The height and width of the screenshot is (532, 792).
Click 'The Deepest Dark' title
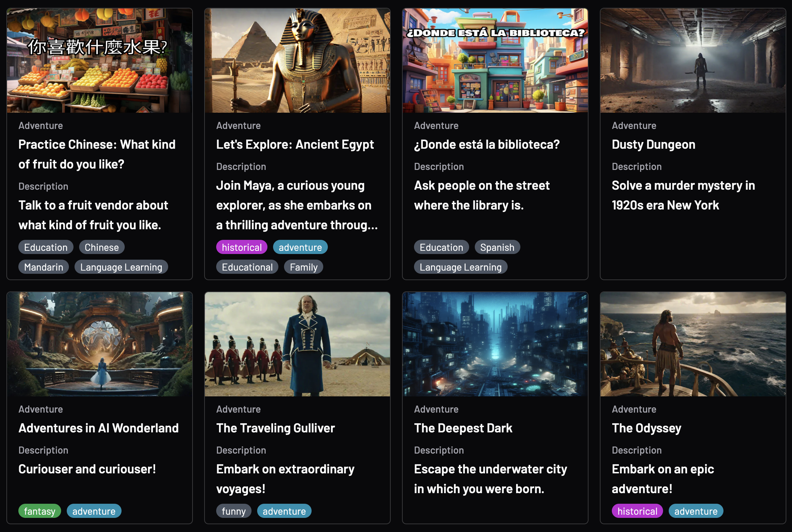coord(463,428)
